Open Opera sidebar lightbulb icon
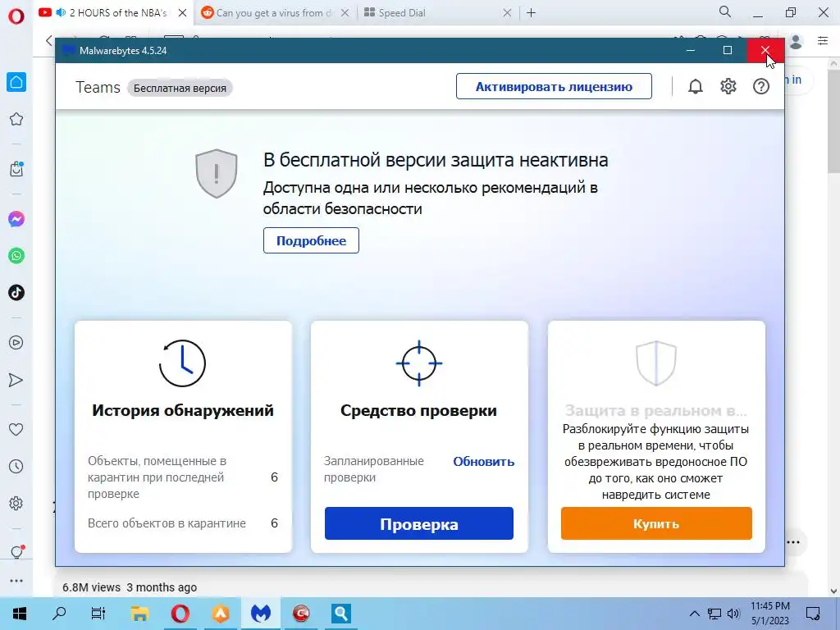 tap(16, 552)
